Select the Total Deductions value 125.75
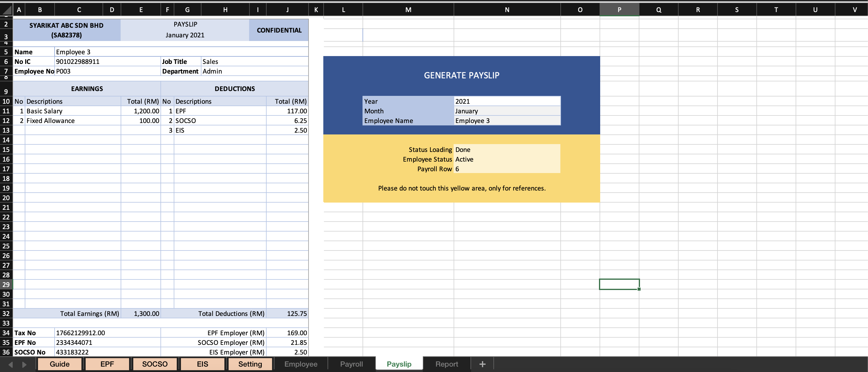The height and width of the screenshot is (372, 868). pos(287,314)
